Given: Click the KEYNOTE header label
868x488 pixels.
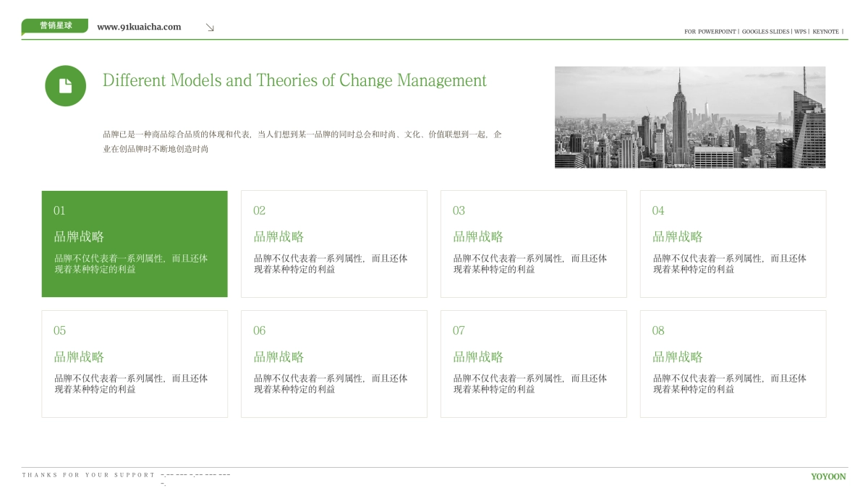Looking at the screenshot, I should tap(825, 32).
